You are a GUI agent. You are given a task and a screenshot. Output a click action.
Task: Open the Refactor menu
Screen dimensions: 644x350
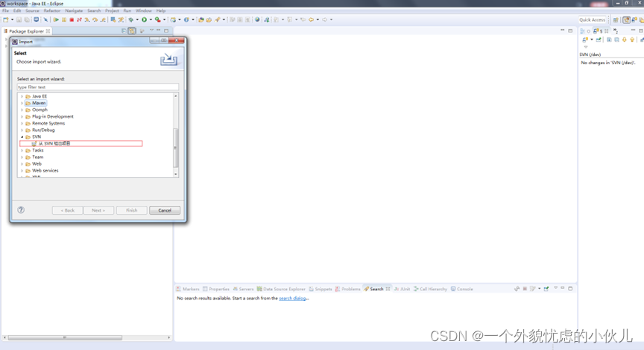pyautogui.click(x=51, y=10)
